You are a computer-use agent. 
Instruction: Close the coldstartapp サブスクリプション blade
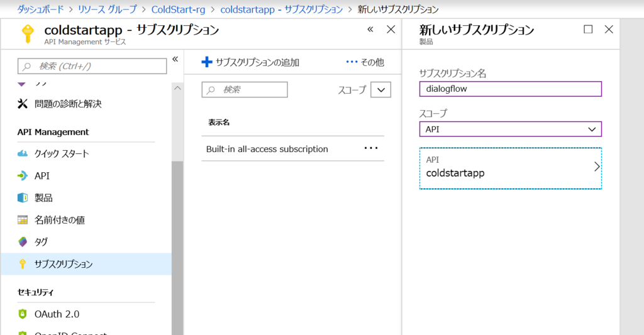pos(391,29)
